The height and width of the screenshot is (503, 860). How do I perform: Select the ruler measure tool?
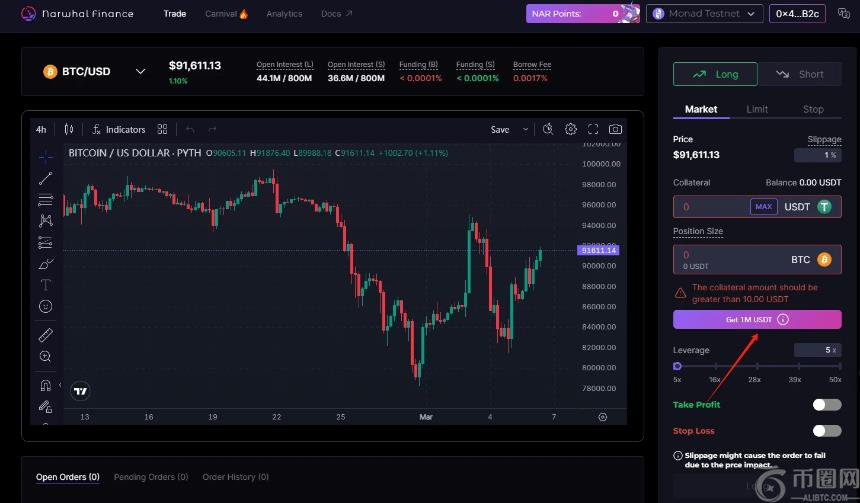point(45,335)
